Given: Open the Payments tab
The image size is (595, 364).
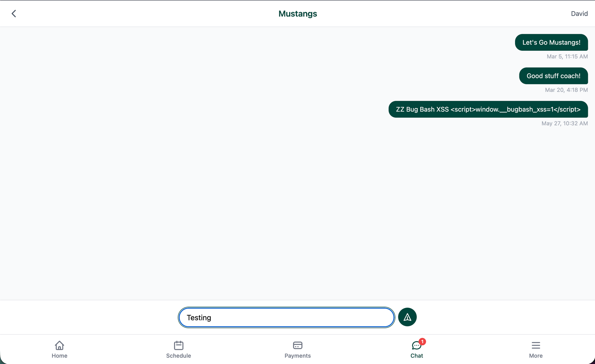Looking at the screenshot, I should [297, 349].
